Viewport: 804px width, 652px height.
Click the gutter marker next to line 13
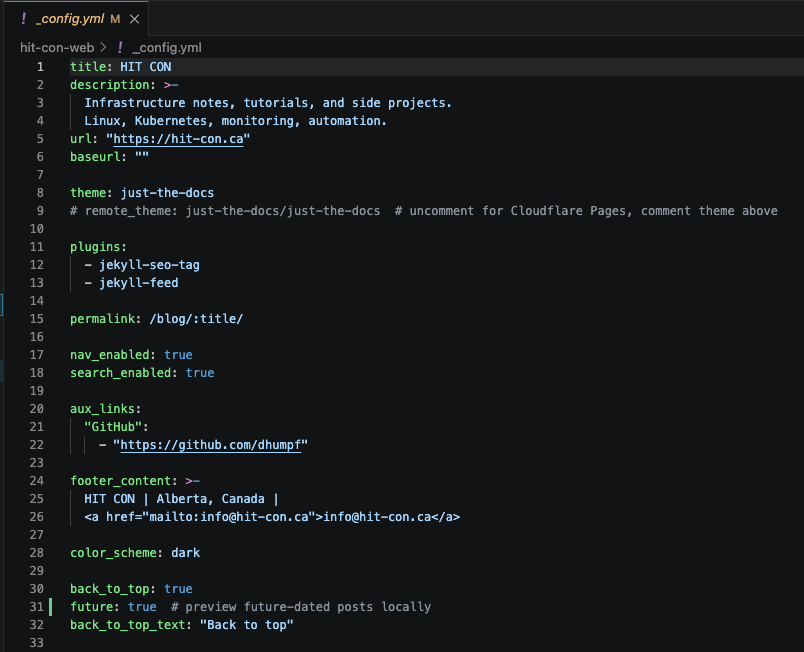50,282
